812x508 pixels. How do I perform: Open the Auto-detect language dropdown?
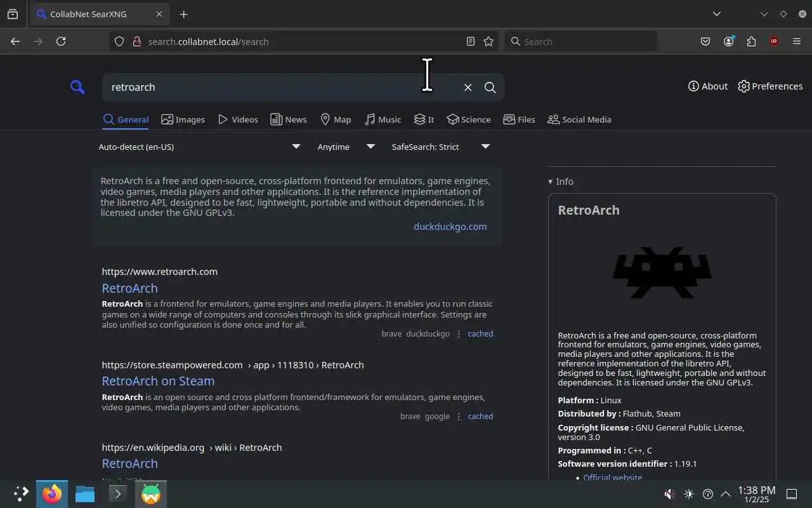pos(199,147)
